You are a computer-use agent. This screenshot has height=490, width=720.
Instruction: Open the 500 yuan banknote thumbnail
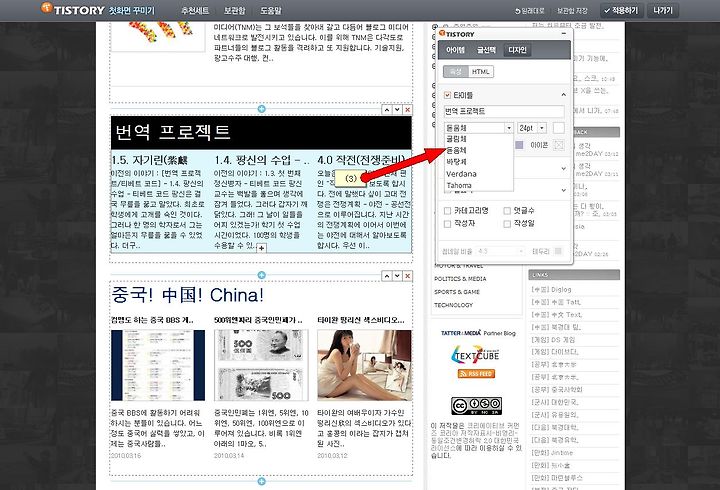click(x=261, y=365)
